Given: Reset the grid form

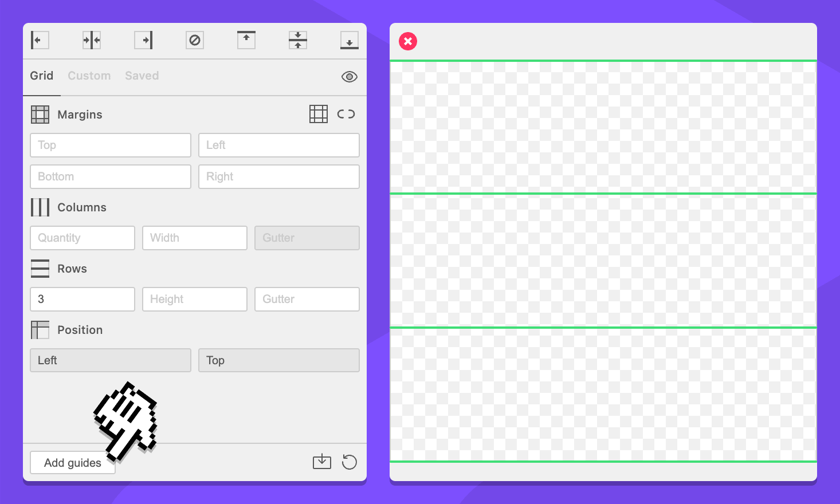Looking at the screenshot, I should [x=350, y=462].
